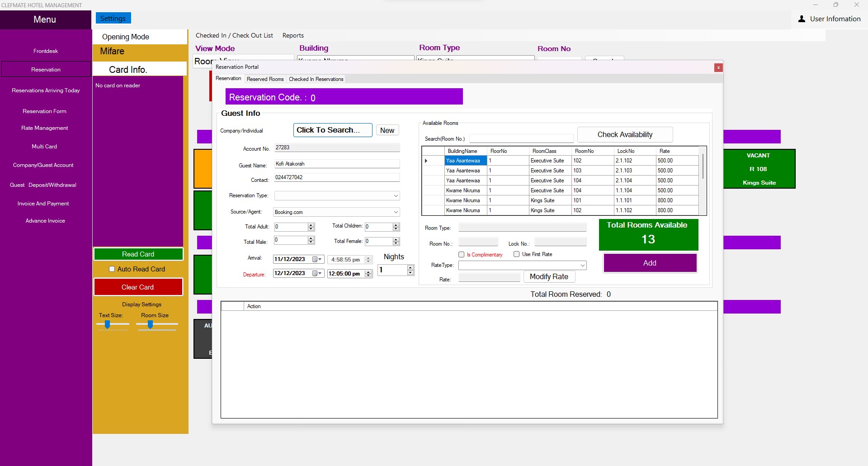Expand the Rate Type combo box
This screenshot has height=466, width=868.
(582, 266)
